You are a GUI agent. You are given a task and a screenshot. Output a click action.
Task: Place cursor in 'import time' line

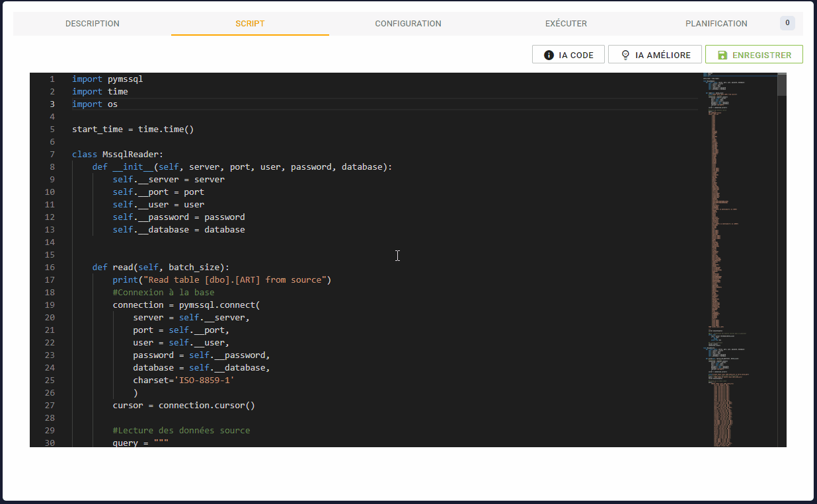(100, 91)
